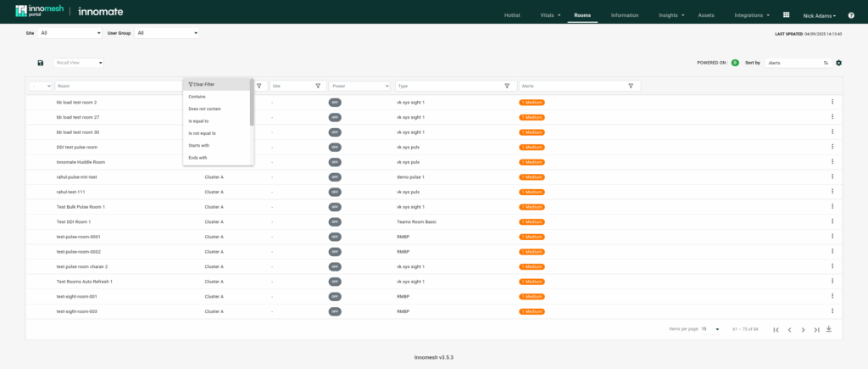
Task: Toggle power OFF switch for bb load test room 2
Action: pos(335,103)
